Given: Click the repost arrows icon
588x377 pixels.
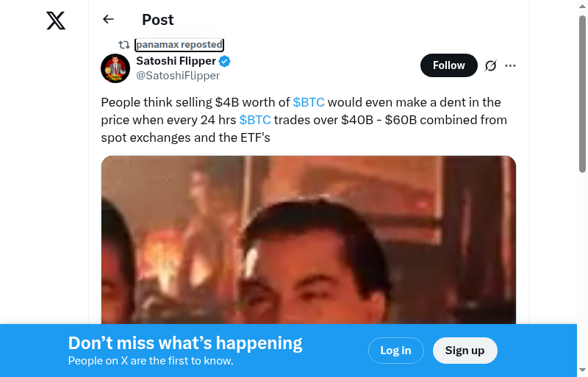Looking at the screenshot, I should (124, 45).
